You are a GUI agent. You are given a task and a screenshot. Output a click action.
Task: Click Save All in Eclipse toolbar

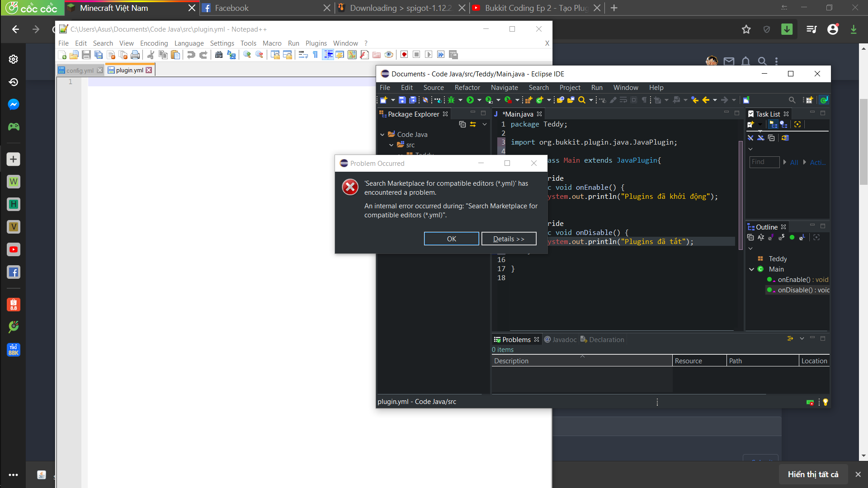coord(412,100)
